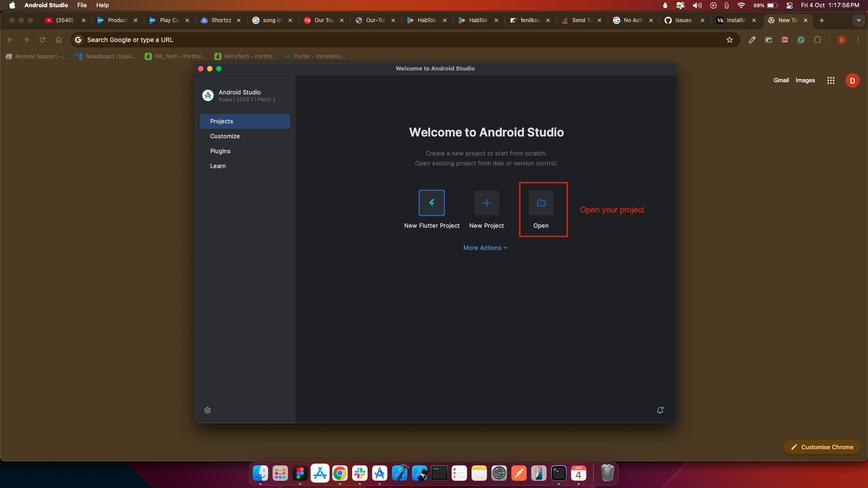Click the Finder icon in the dock
This screenshot has height=488, width=868.
(260, 473)
